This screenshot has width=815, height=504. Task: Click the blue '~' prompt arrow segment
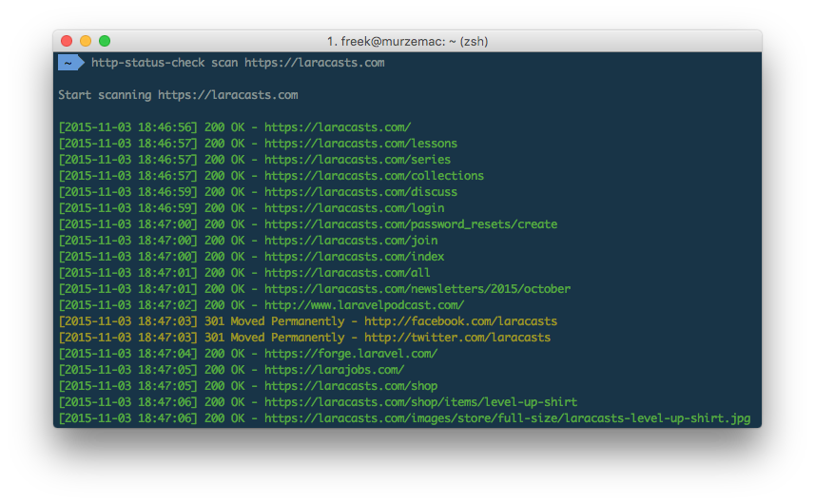pyautogui.click(x=70, y=63)
